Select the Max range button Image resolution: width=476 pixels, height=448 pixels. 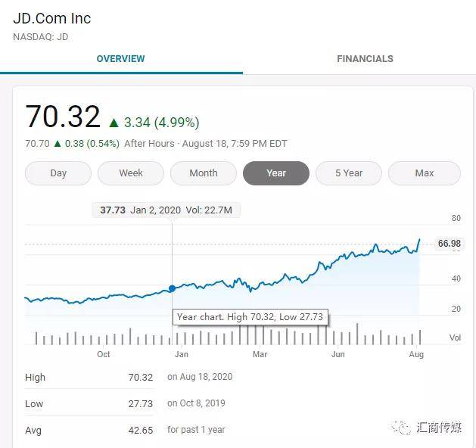coord(425,173)
